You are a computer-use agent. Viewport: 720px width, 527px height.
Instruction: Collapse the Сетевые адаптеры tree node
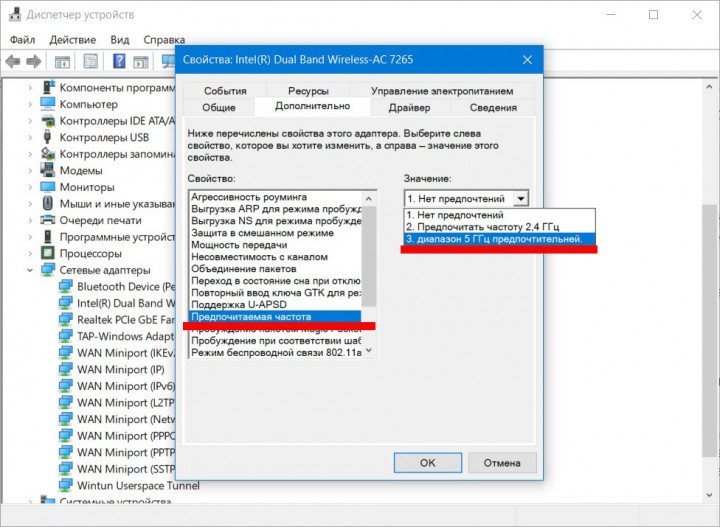[30, 270]
